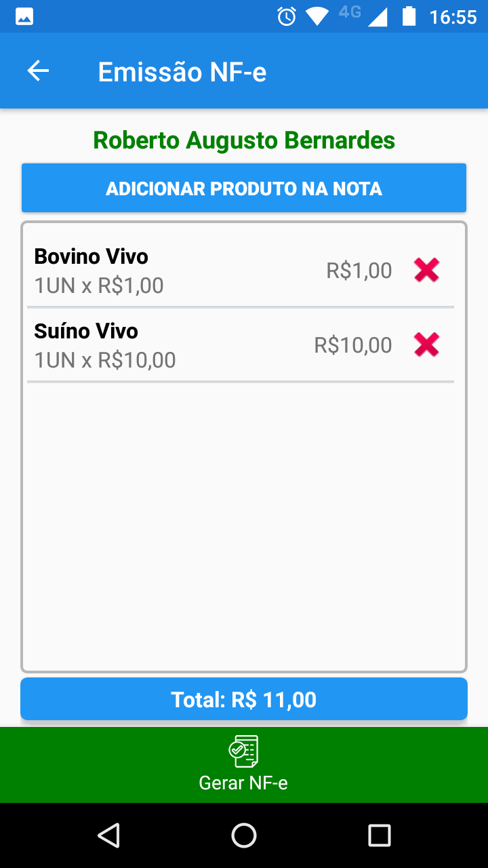Tap customer name Roberto Augusto Bernardes

(x=244, y=140)
